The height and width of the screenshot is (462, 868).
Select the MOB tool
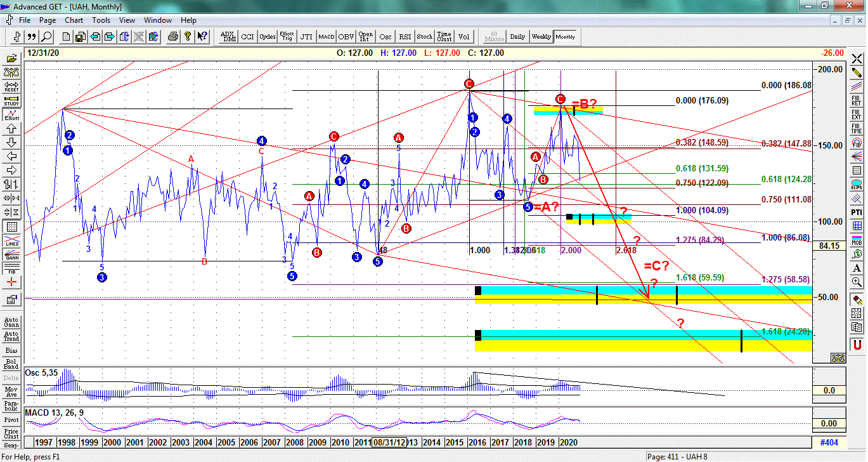[x=857, y=241]
